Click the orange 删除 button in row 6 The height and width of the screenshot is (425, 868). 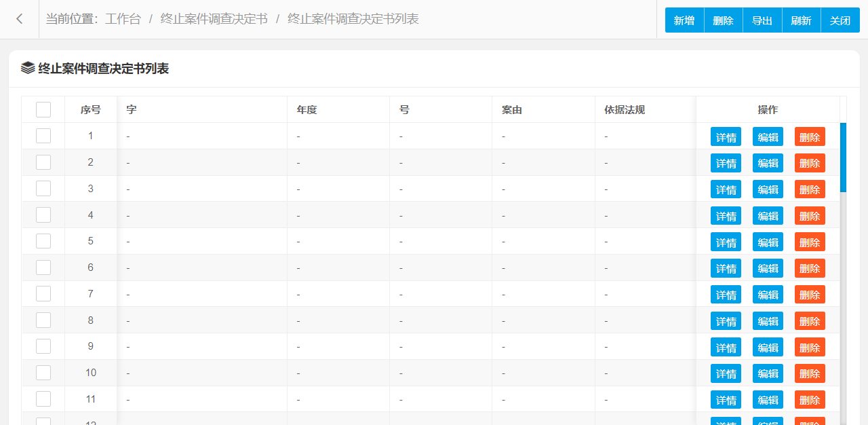tap(810, 268)
